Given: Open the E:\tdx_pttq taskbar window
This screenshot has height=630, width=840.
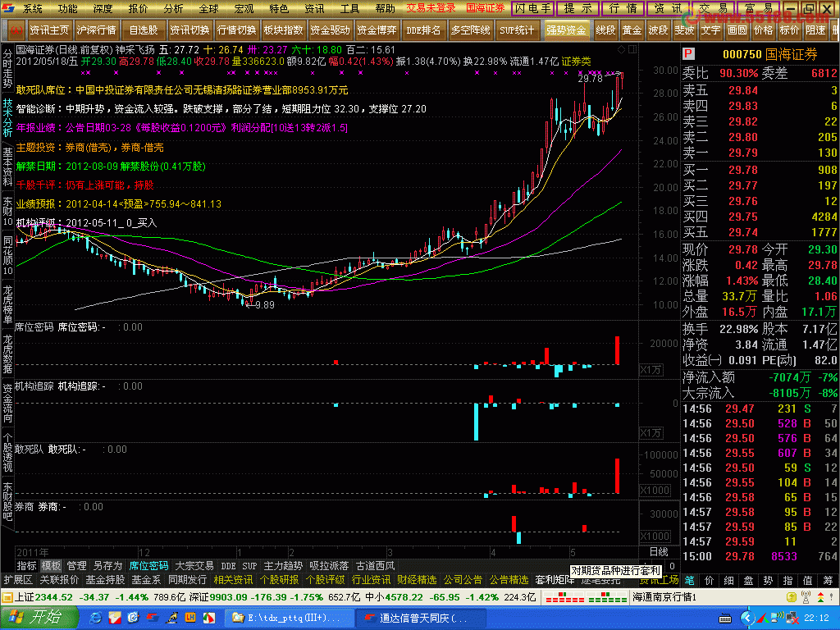Looking at the screenshot, I should (x=290, y=619).
